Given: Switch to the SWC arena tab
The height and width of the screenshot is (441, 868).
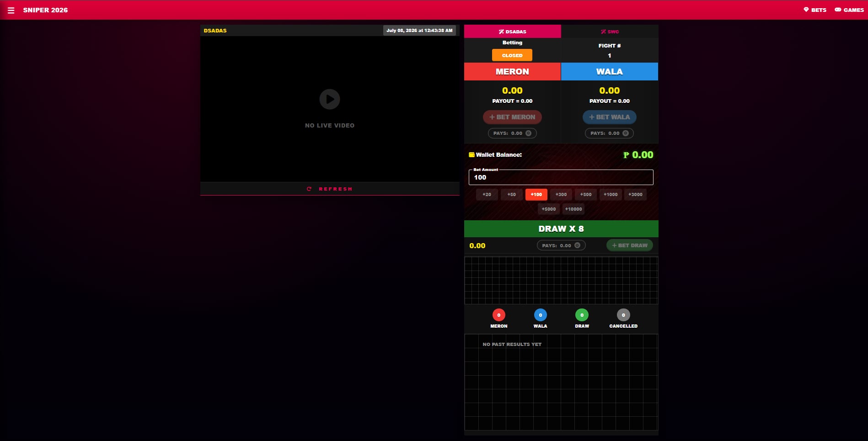Looking at the screenshot, I should point(610,32).
